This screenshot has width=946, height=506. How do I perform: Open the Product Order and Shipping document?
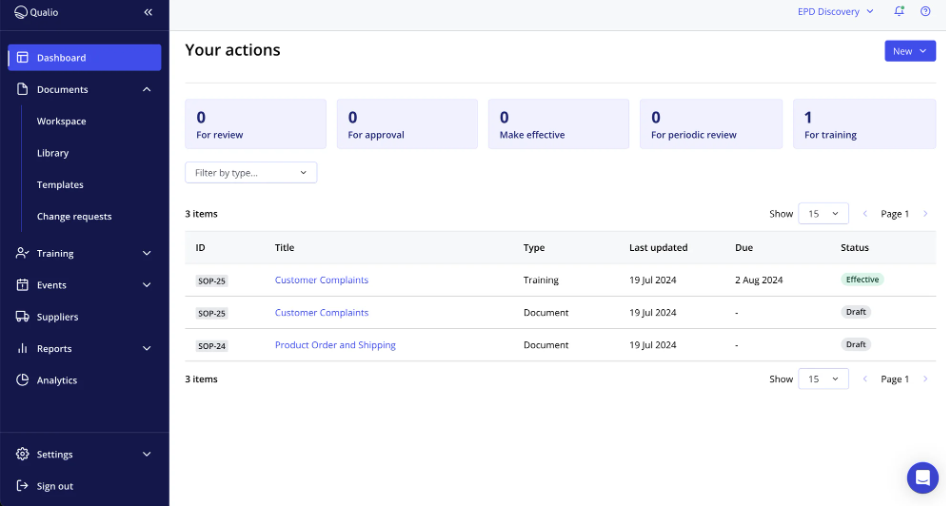[335, 345]
